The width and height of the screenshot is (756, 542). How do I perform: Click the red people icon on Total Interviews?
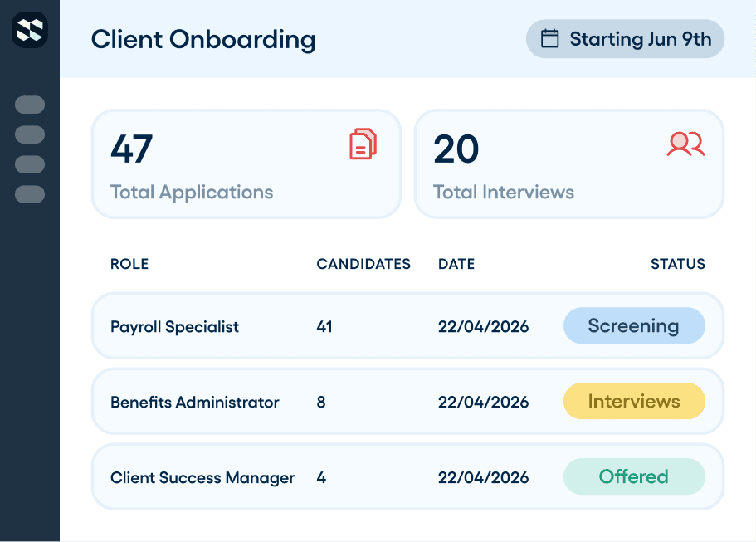tap(685, 144)
